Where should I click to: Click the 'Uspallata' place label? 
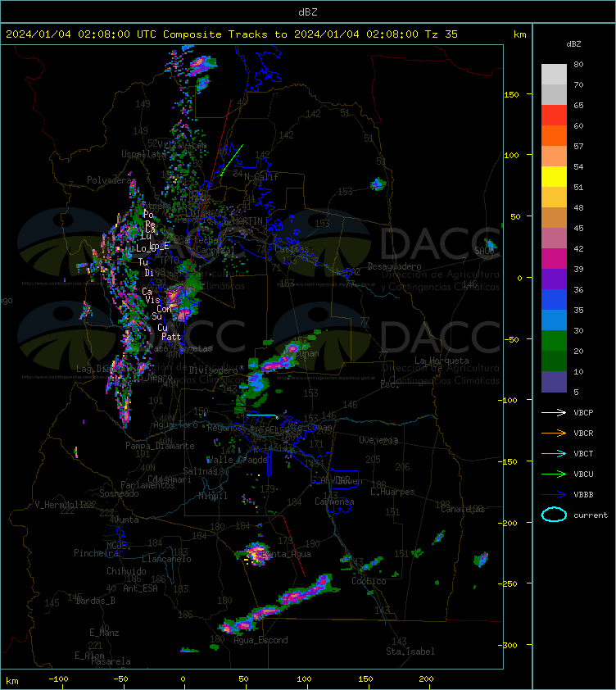[143, 154]
